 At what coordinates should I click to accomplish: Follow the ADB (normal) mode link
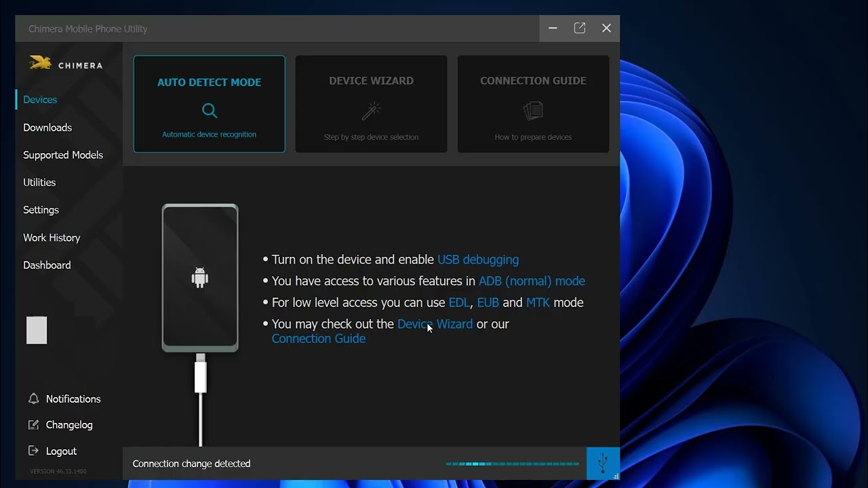click(x=532, y=281)
